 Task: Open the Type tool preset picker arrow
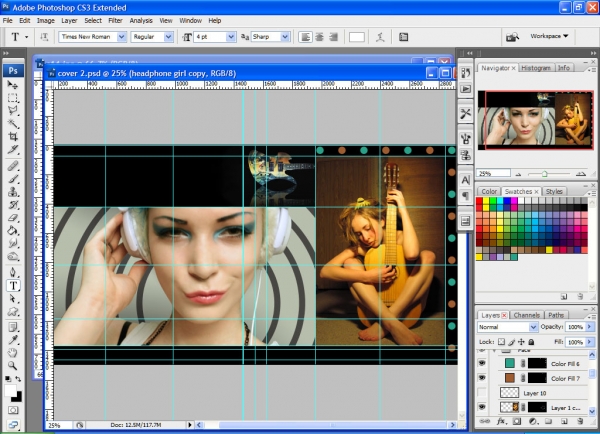pyautogui.click(x=26, y=37)
